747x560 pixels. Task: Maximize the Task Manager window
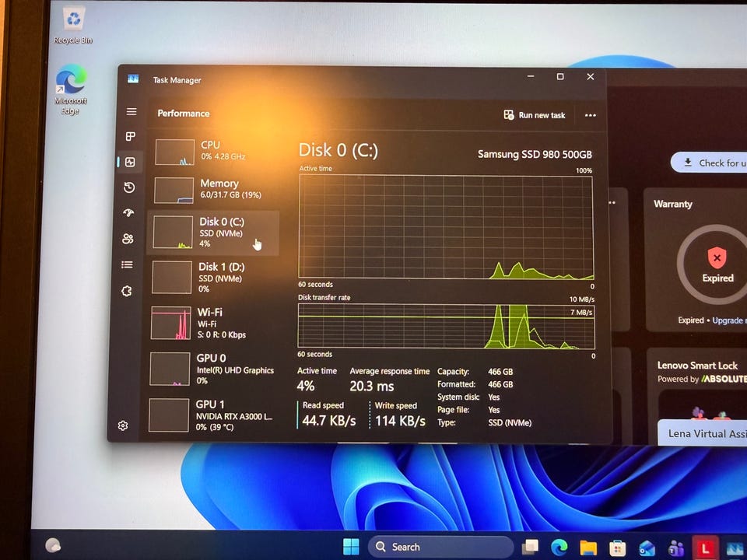pyautogui.click(x=560, y=77)
